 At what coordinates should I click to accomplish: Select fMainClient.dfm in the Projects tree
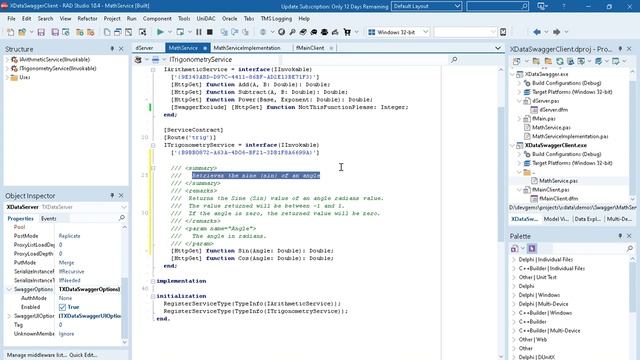pyautogui.click(x=558, y=199)
